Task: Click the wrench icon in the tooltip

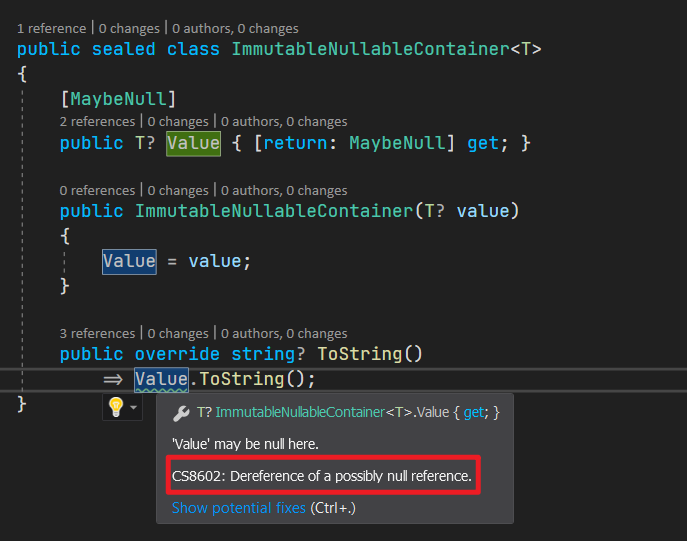Action: click(x=181, y=413)
